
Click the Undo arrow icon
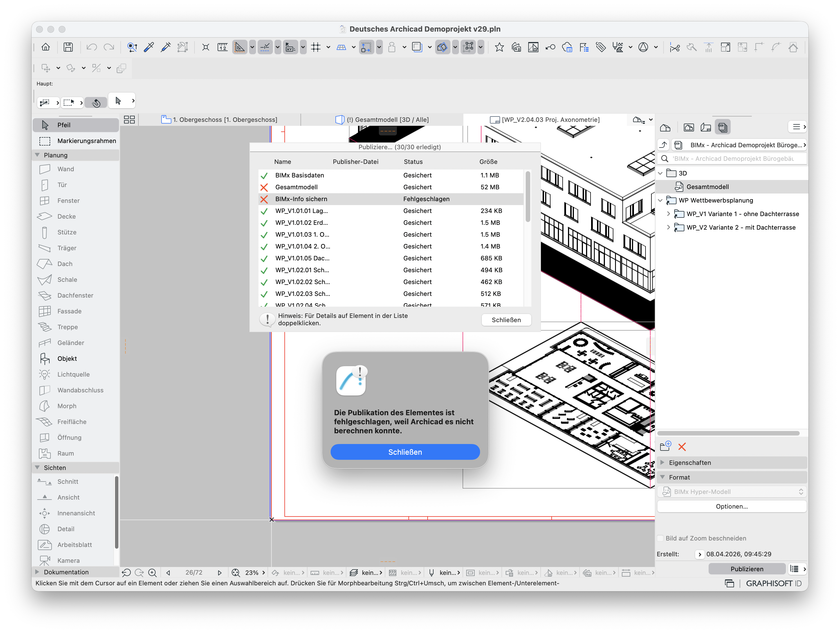pyautogui.click(x=92, y=47)
